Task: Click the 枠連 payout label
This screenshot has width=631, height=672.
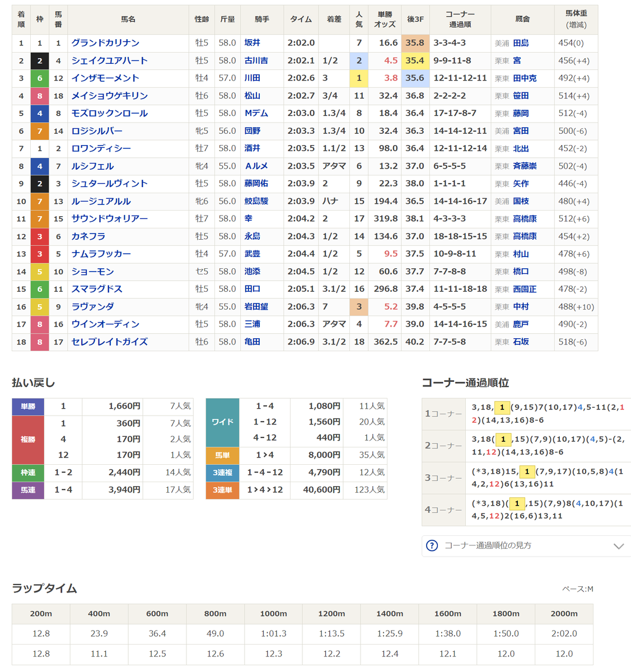Action: [28, 473]
